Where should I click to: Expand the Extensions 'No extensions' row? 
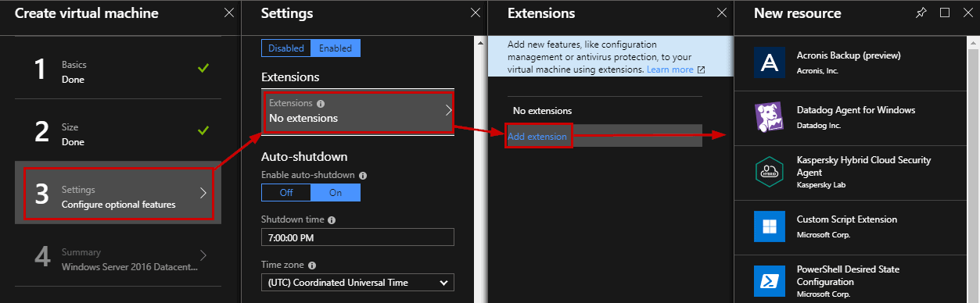357,111
